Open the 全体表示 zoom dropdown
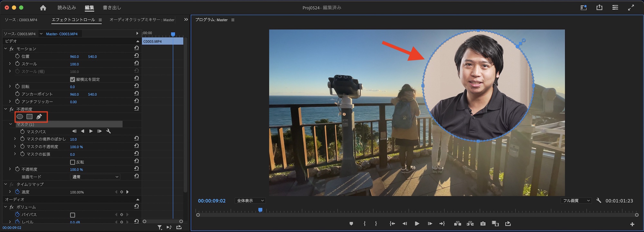This screenshot has width=644, height=232. tap(250, 200)
